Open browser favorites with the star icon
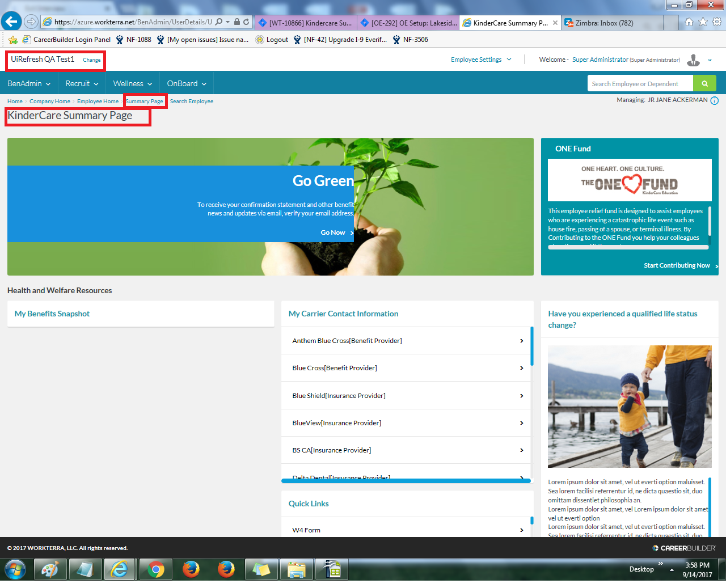Image resolution: width=726 pixels, height=588 pixels. click(x=702, y=21)
